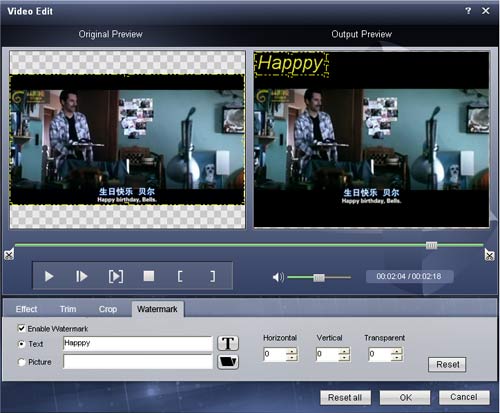Toggle the Enable Watermark checkbox
Viewport: 500px width, 413px height.
[x=21, y=328]
